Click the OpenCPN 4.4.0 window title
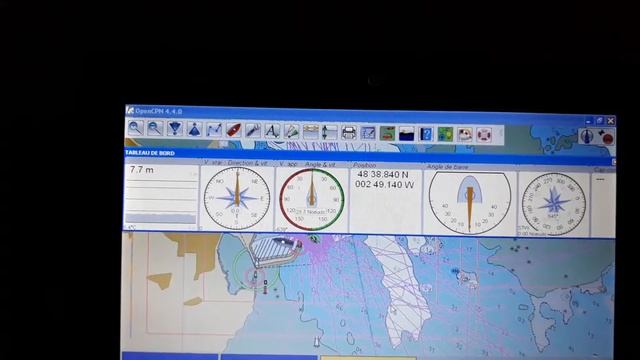This screenshot has height=360, width=640. click(159, 111)
